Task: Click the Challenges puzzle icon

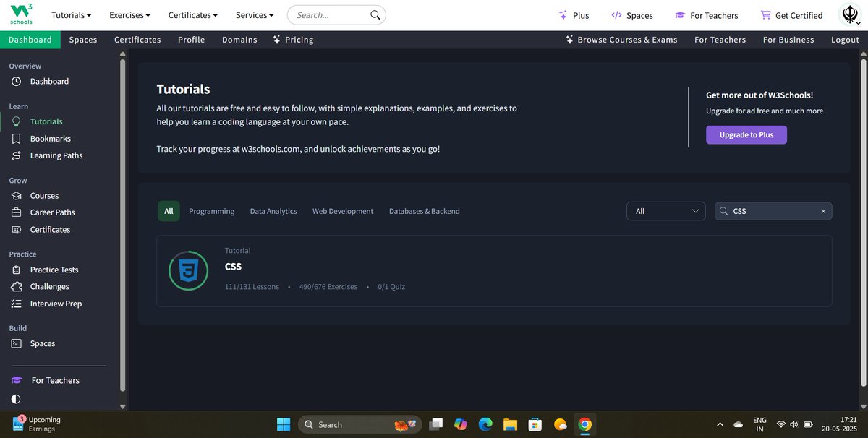Action: click(x=16, y=287)
